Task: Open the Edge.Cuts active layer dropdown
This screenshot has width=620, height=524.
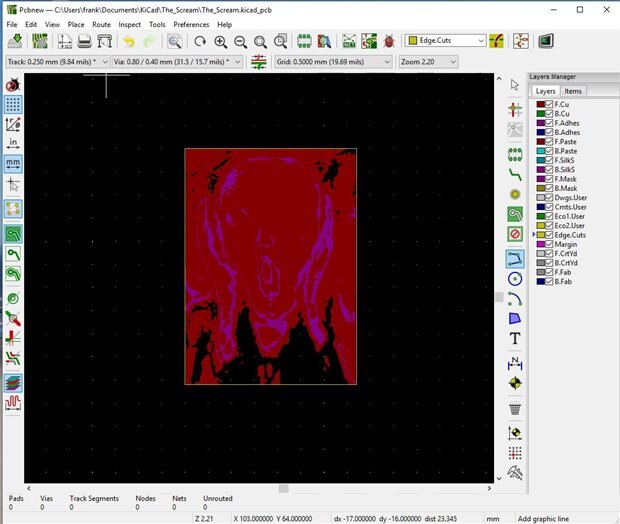Action: (446, 41)
